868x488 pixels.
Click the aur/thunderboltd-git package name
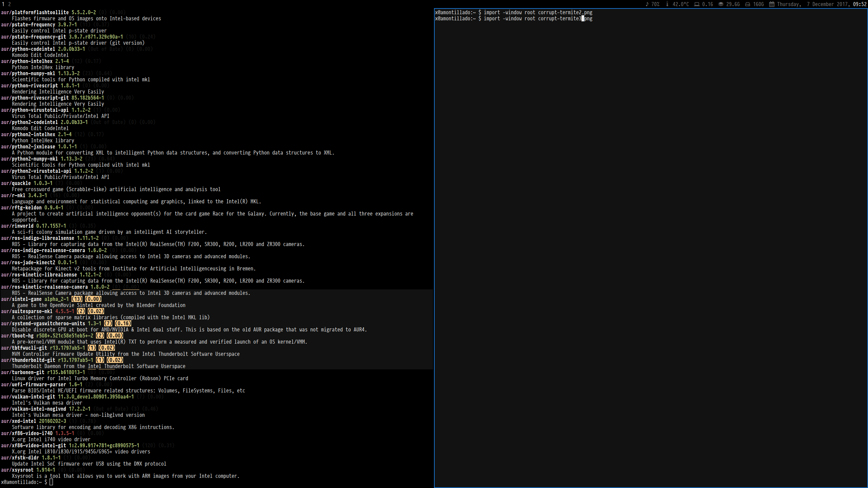[28, 360]
